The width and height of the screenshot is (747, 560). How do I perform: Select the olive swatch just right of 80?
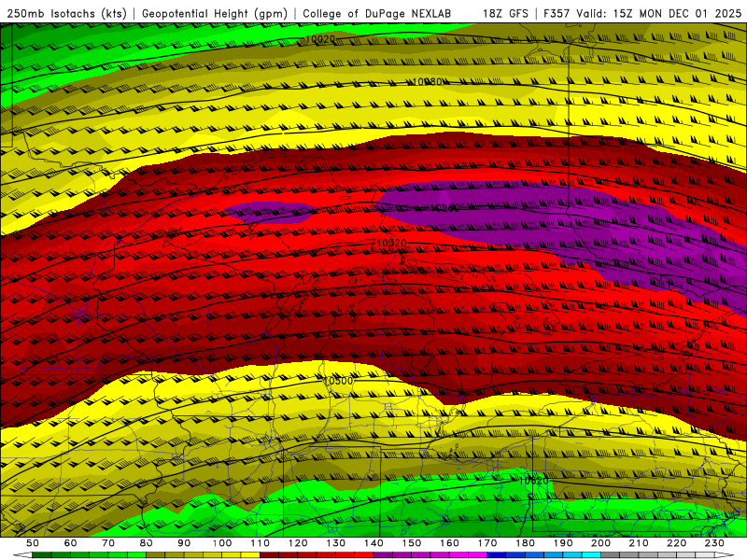pos(155,555)
